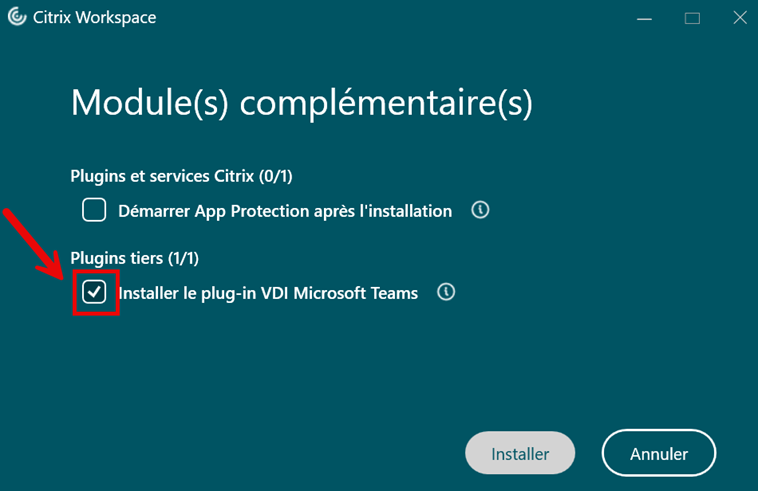Minimize the Citrix Workspace installer window
Viewport: 758px width, 491px height.
point(644,18)
